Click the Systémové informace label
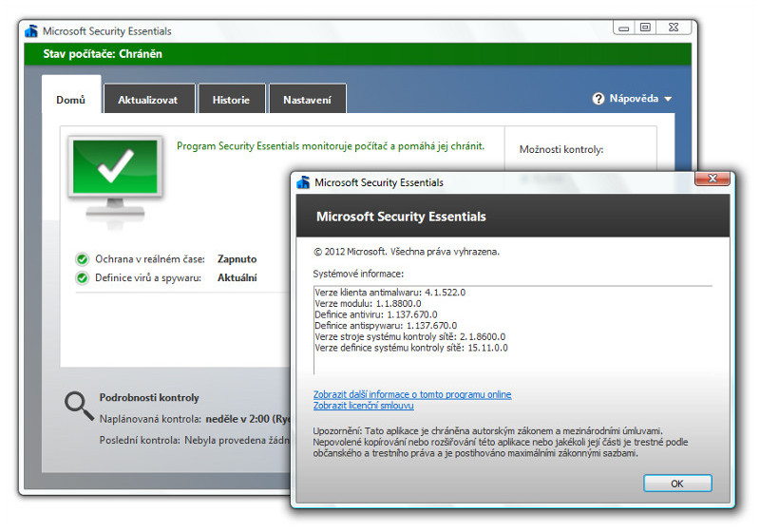The width and height of the screenshot is (760, 532). [x=358, y=274]
